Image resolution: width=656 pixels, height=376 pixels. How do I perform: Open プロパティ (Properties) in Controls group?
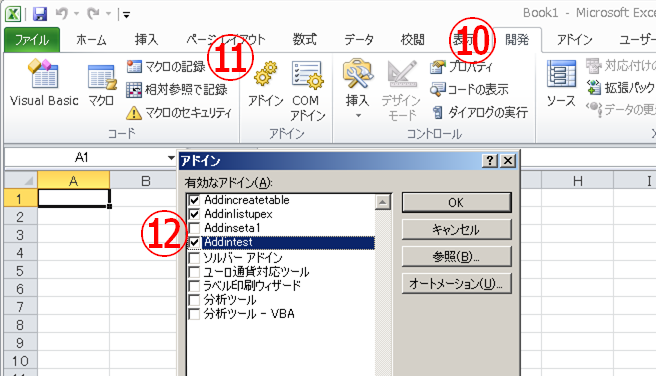click(461, 67)
